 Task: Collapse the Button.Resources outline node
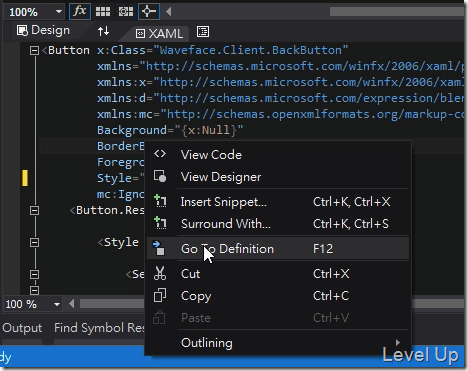pos(34,211)
